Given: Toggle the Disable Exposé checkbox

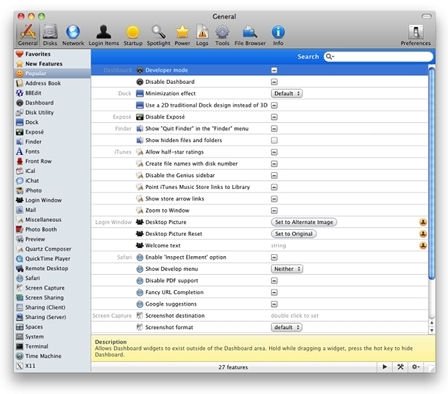Looking at the screenshot, I should (274, 117).
